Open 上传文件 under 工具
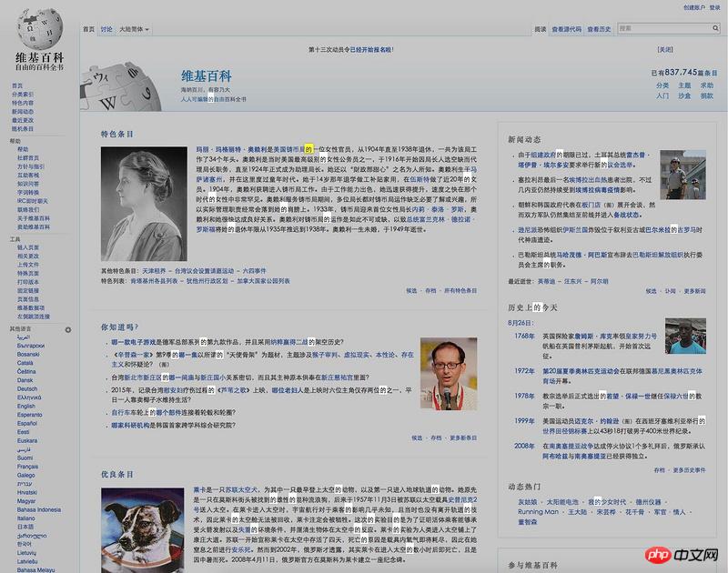 click(28, 265)
